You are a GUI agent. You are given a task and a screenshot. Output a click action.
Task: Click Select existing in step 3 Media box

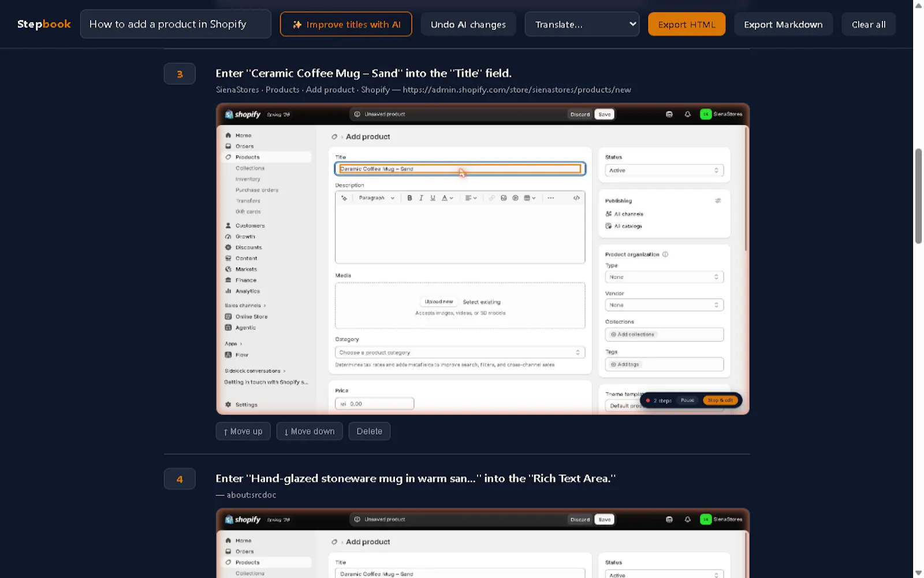(x=482, y=302)
